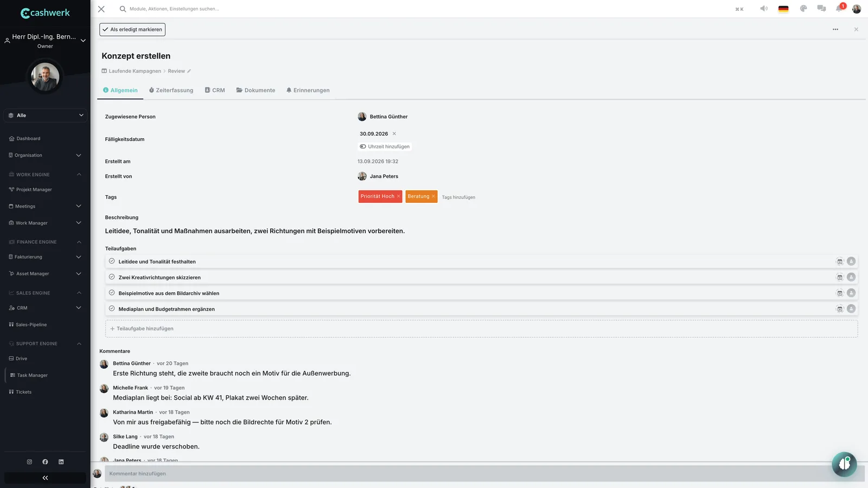Remove the Priorität Hoch tag

tap(398, 196)
